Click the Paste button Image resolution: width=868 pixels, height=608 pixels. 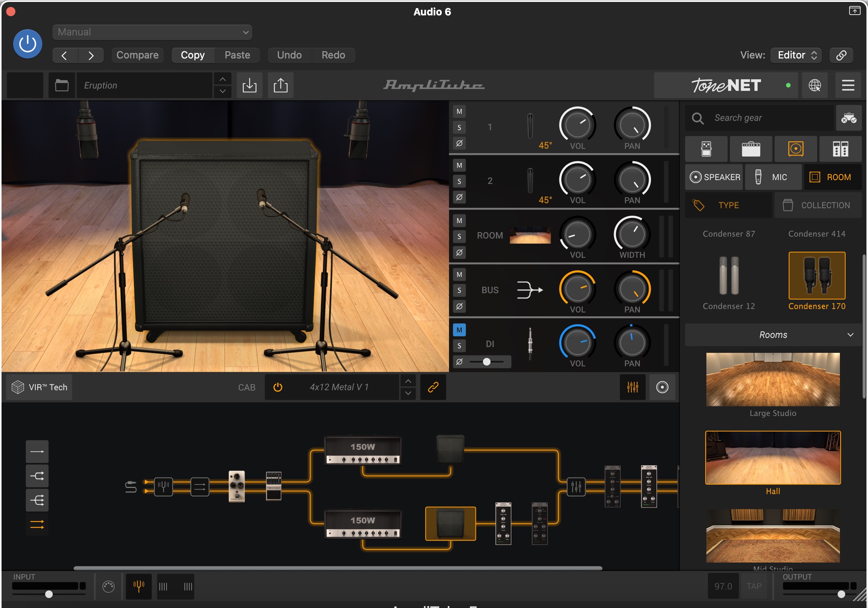point(237,55)
